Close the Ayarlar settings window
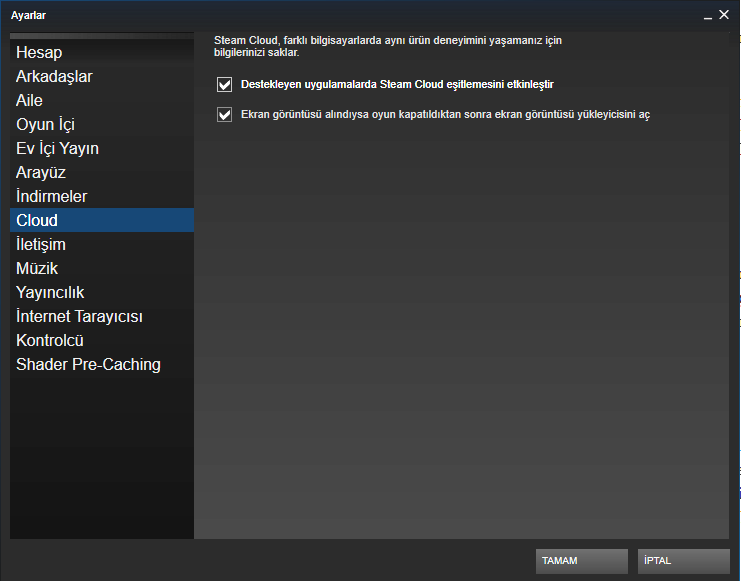Screen dimensions: 741x581 point(724,14)
